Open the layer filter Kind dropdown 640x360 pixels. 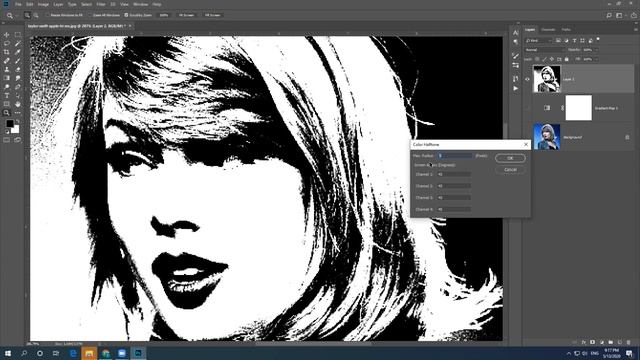click(539, 40)
